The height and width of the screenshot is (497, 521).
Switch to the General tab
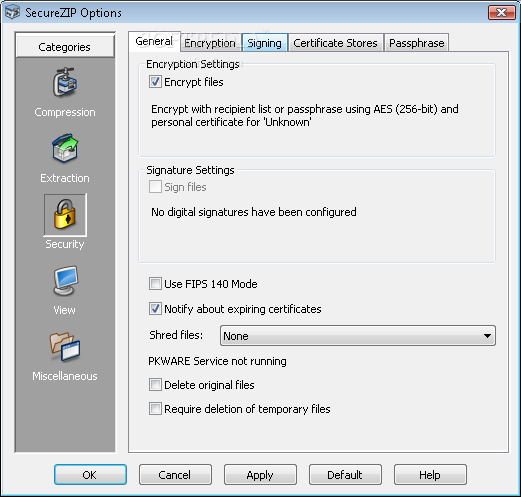point(154,42)
